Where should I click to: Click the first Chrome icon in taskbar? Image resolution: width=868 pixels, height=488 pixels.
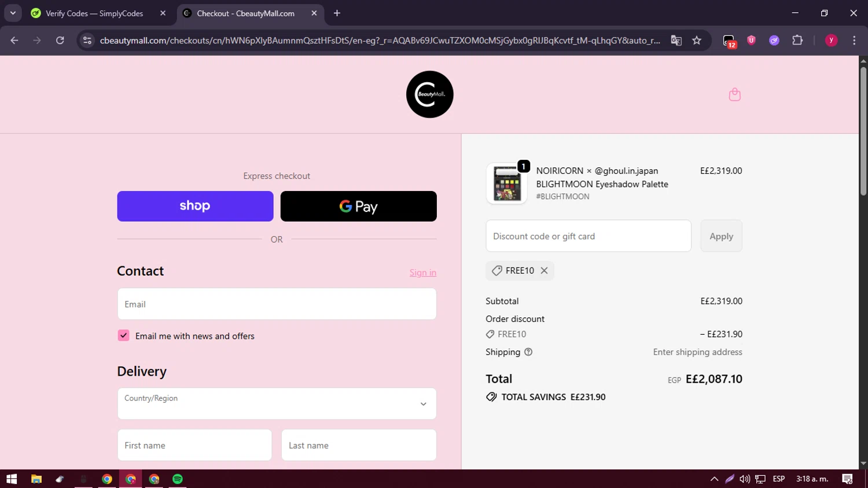point(107,479)
